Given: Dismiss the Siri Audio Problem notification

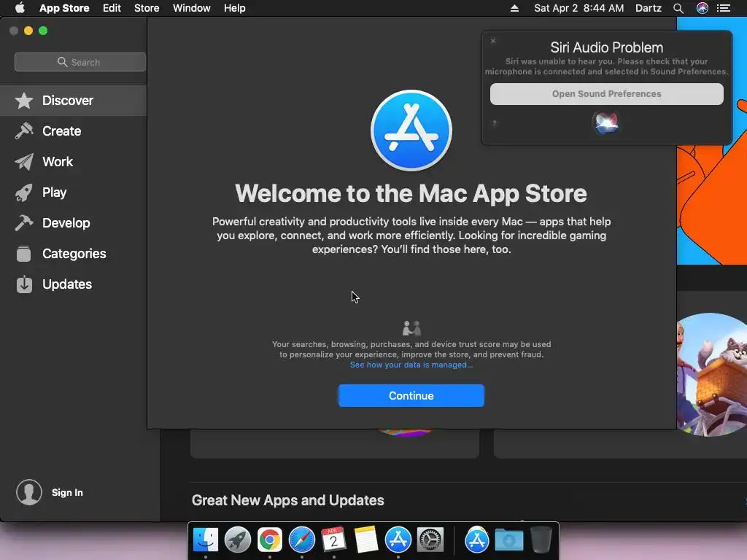Looking at the screenshot, I should (493, 41).
